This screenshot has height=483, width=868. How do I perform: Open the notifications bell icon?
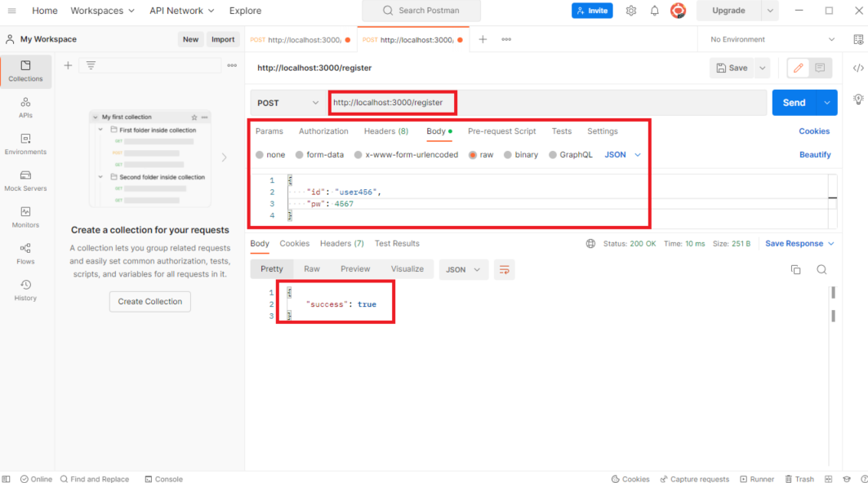click(x=654, y=11)
